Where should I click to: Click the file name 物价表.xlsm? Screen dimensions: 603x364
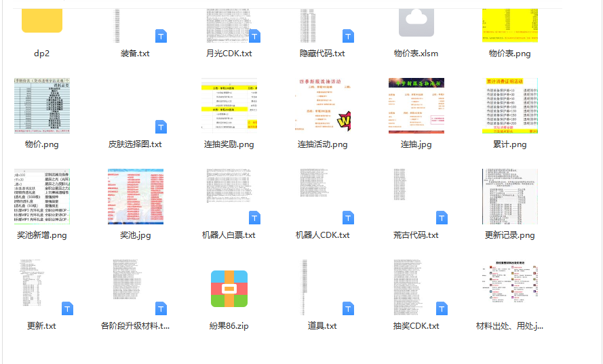416,54
